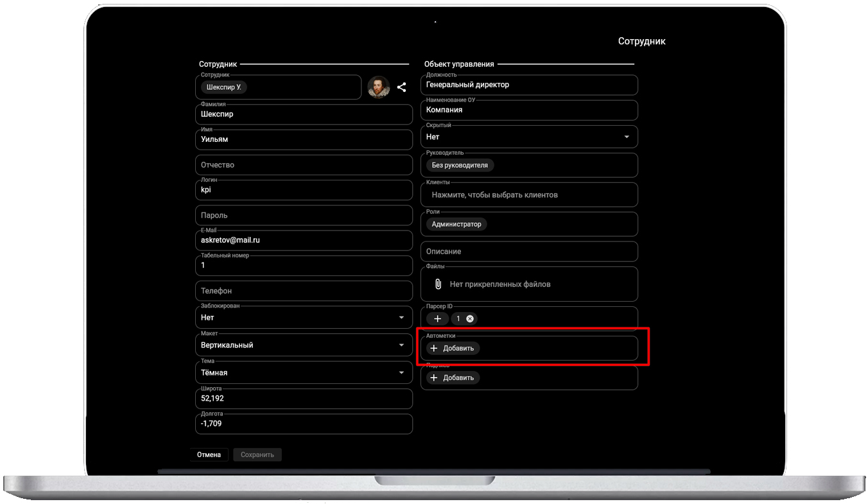Remove chip '1' from Парсер ID
Image resolution: width=868 pixels, height=504 pixels.
tap(470, 318)
